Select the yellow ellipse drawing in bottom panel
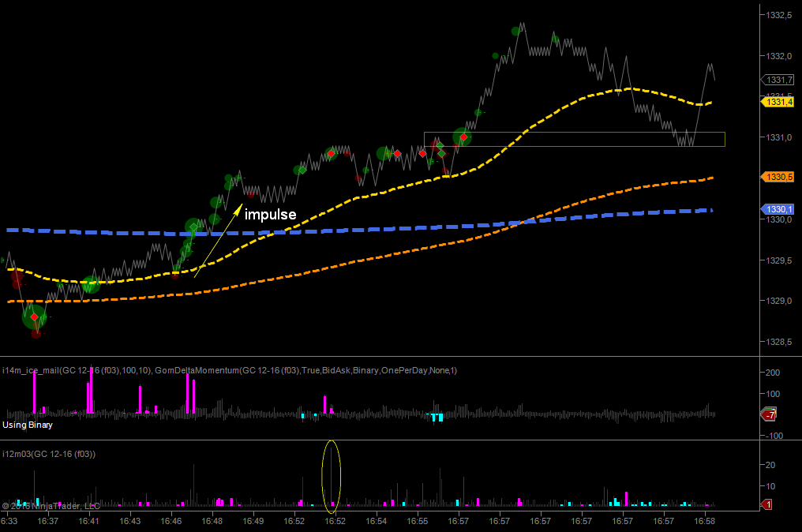Screen dimensions: 802x532 point(332,475)
